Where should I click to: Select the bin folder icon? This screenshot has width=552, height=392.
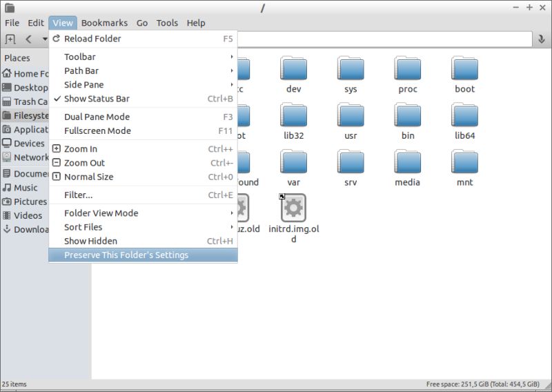pyautogui.click(x=408, y=115)
